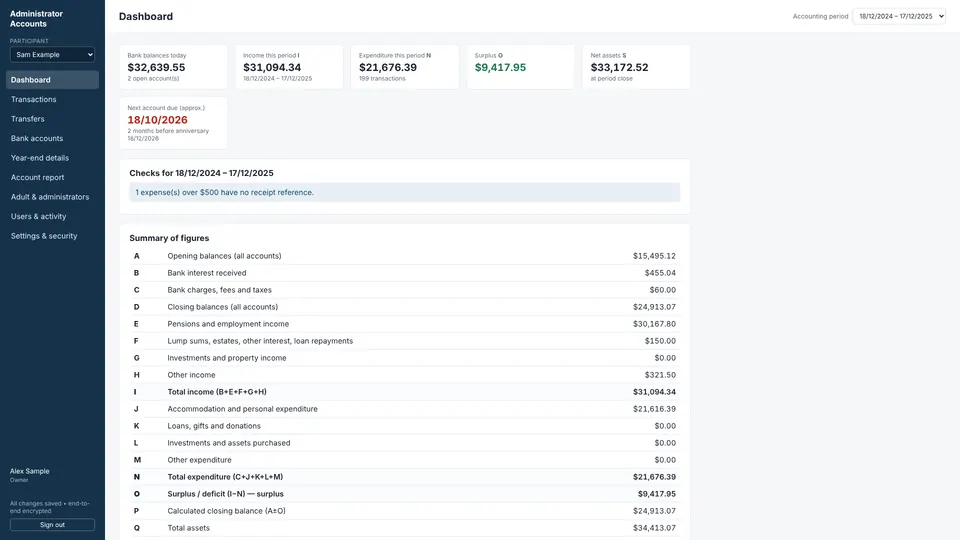The width and height of the screenshot is (960, 540).
Task: Open the Sam Example participant dropdown
Action: point(52,54)
